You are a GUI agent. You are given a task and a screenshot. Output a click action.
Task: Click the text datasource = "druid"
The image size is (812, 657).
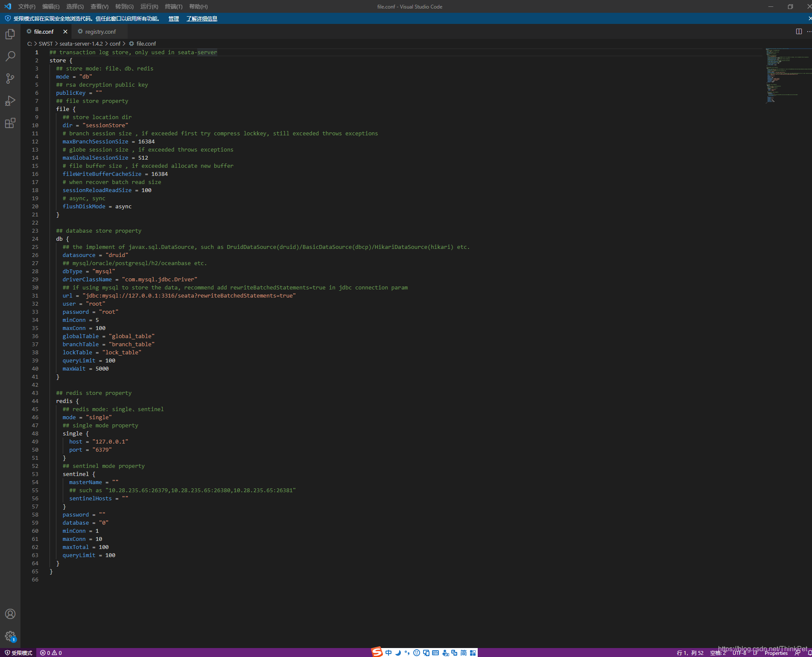pos(95,255)
